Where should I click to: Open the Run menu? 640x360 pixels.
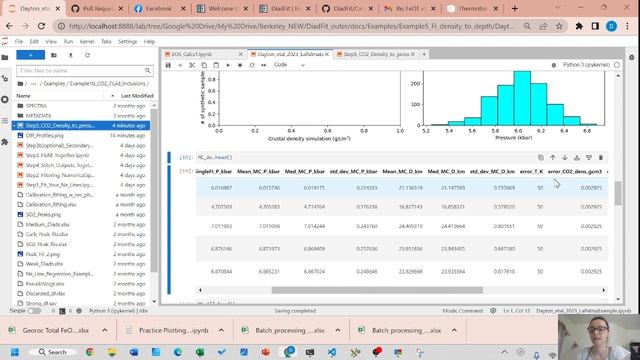click(68, 42)
